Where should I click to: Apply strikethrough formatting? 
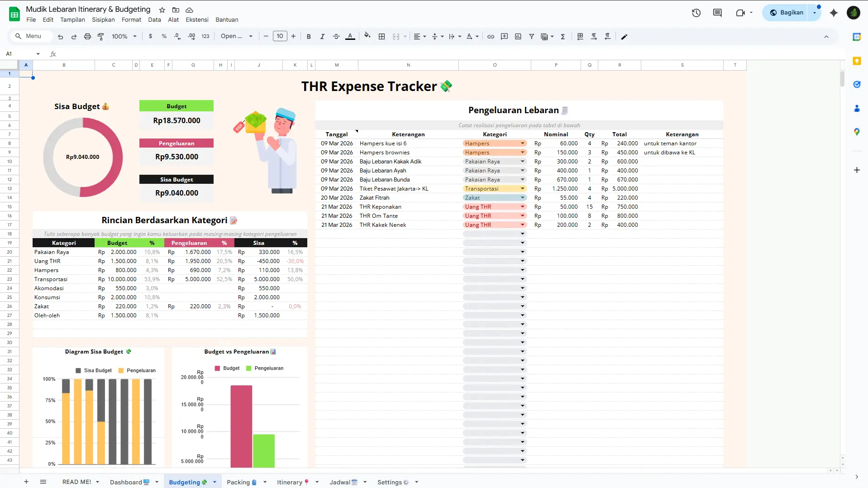[336, 36]
